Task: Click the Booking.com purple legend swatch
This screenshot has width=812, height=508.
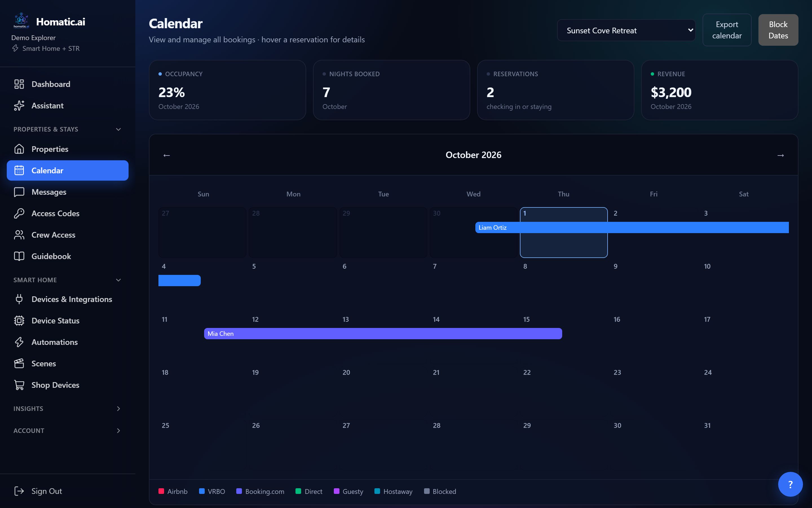Action: tap(239, 491)
